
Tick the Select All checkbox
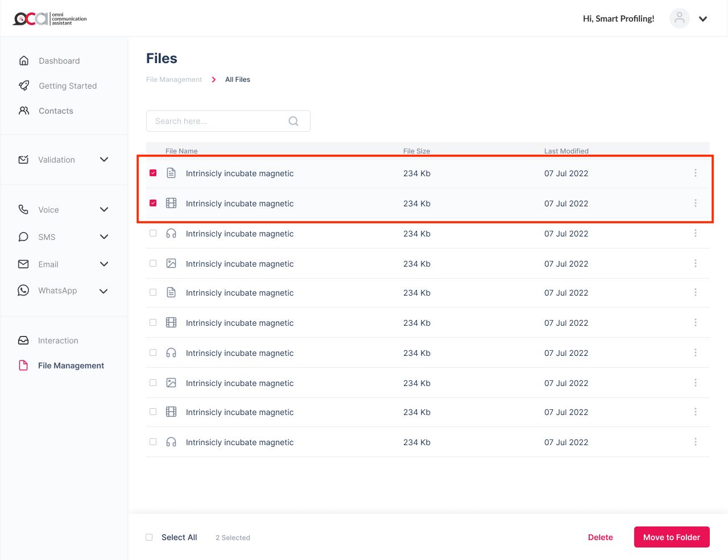(149, 537)
